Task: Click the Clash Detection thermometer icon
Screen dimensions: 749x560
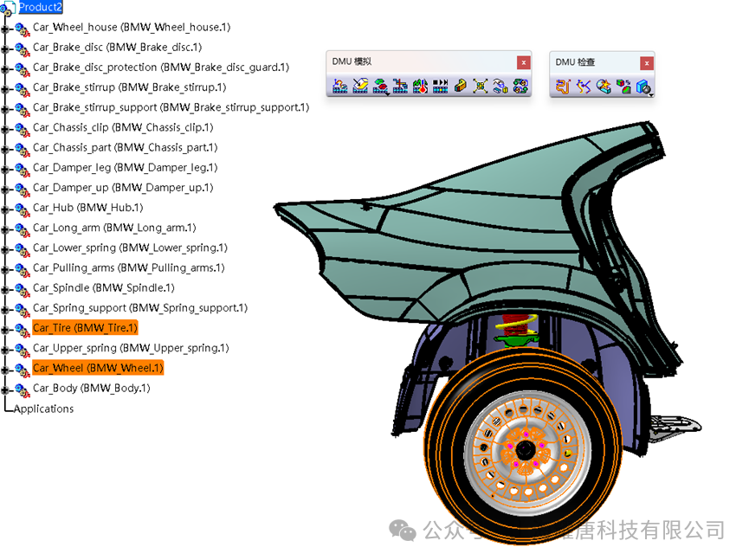Action: [x=420, y=87]
